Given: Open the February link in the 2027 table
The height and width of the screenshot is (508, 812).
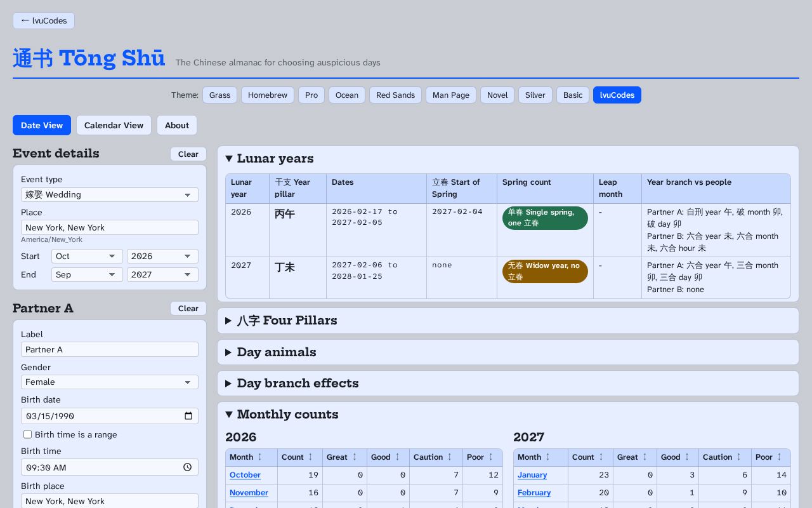Looking at the screenshot, I should tap(534, 493).
